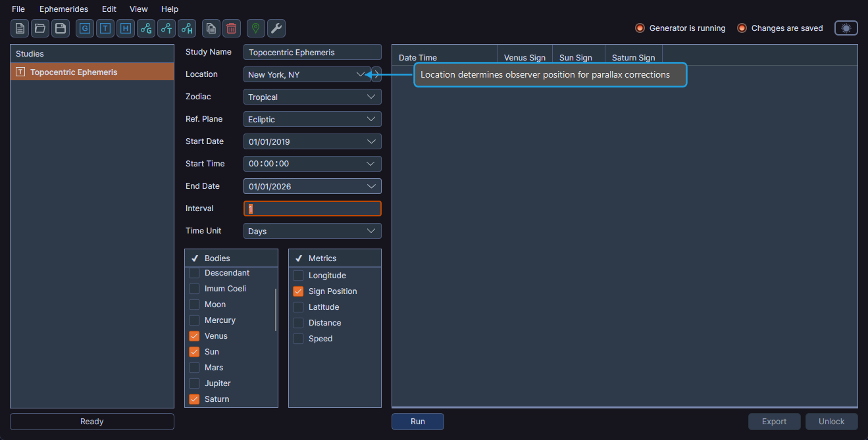This screenshot has height=440, width=868.
Task: Delete study using the trash icon
Action: (231, 28)
